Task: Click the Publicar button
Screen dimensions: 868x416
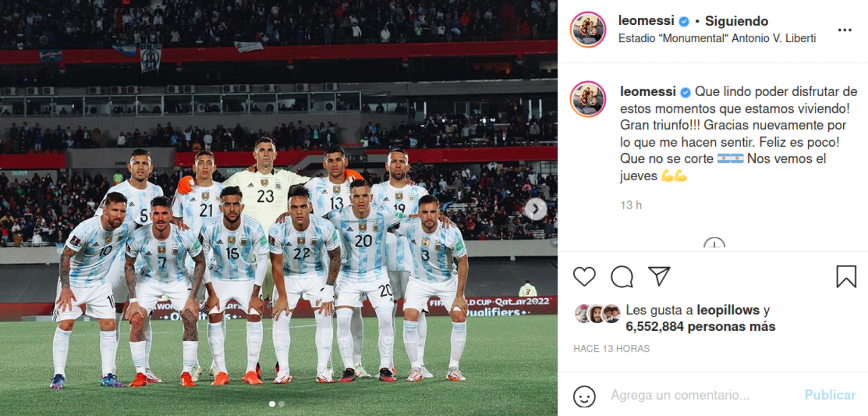Action: pyautogui.click(x=830, y=395)
